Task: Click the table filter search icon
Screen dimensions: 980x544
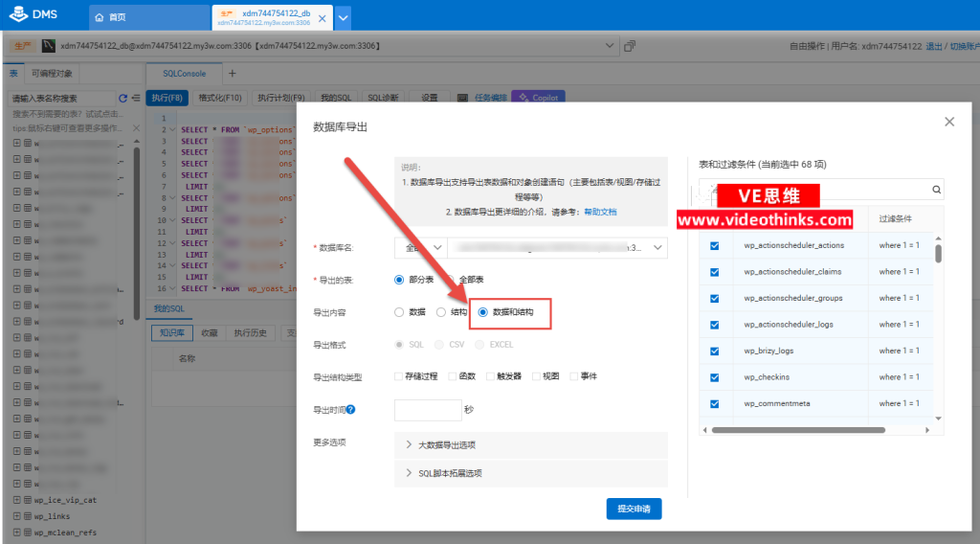Action: coord(936,190)
